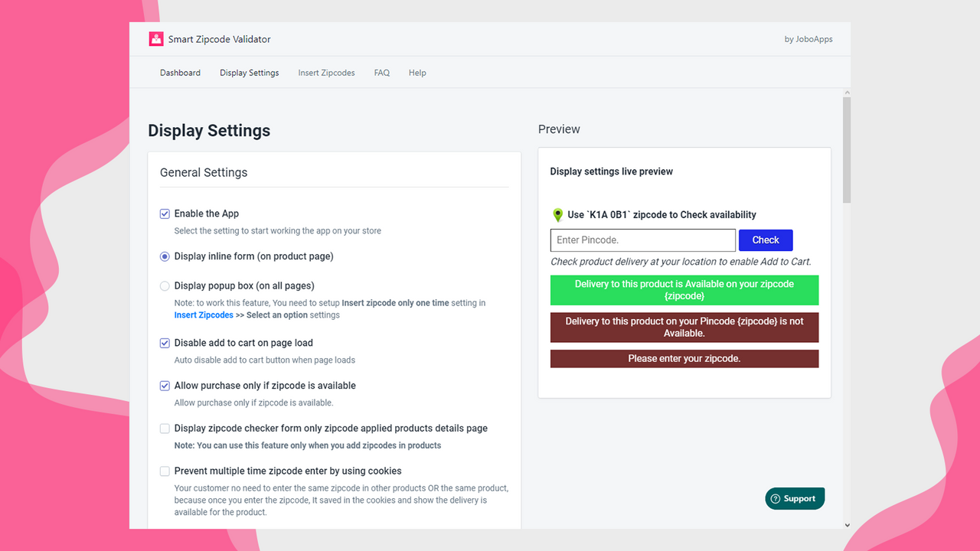Screen dimensions: 980x551
Task: Check Prevent multiple time zipcode enter option
Action: pos(165,471)
